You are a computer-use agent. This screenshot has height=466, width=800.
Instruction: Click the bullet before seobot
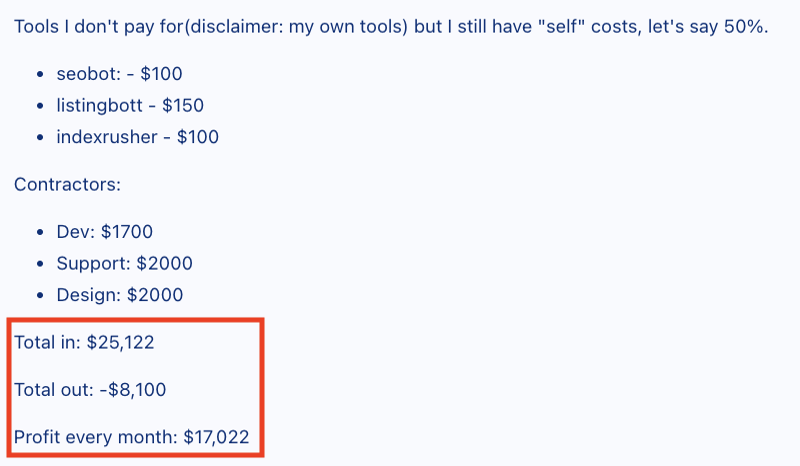40,75
